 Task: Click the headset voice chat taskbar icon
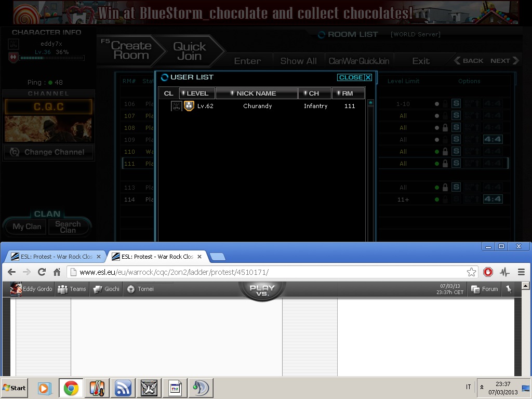click(x=199, y=388)
